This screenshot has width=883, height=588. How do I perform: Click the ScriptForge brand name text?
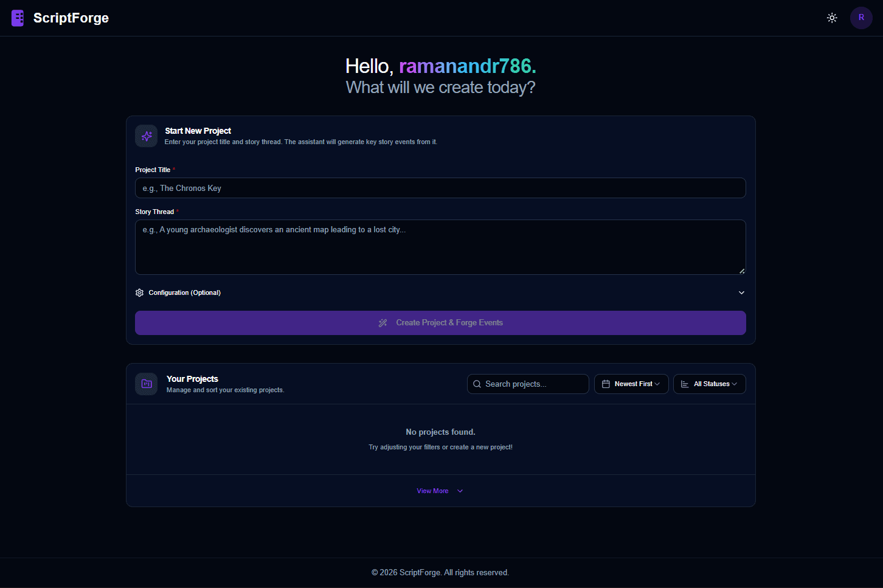point(71,18)
